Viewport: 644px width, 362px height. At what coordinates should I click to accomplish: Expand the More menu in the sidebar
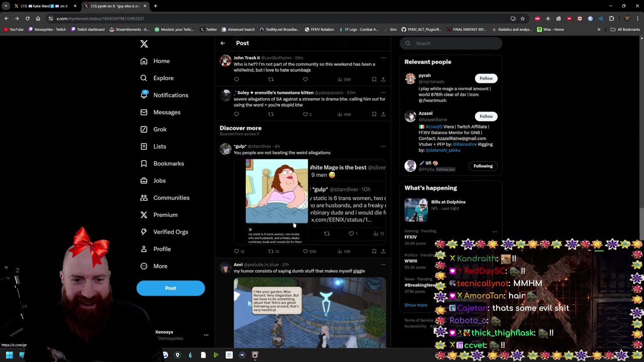tap(153, 266)
